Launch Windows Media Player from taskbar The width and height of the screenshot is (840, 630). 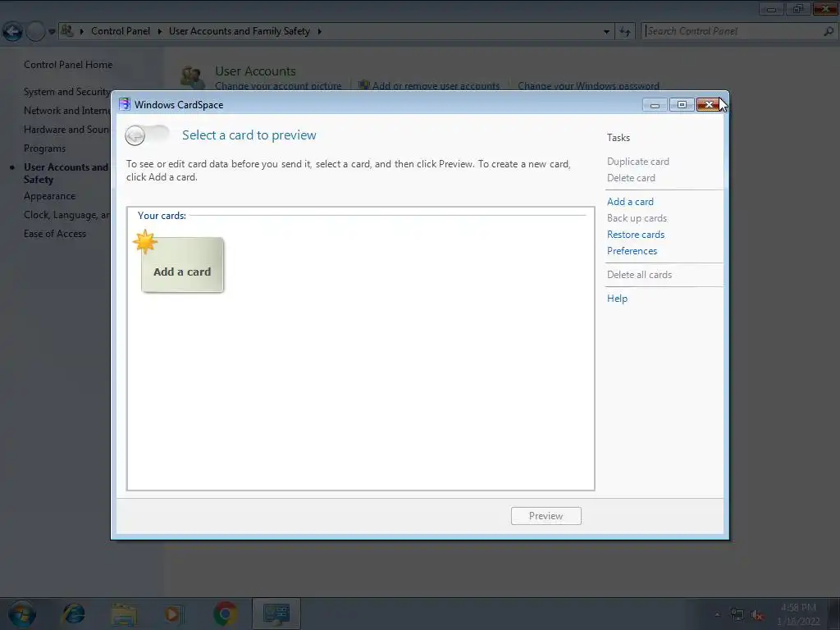pyautogui.click(x=173, y=614)
